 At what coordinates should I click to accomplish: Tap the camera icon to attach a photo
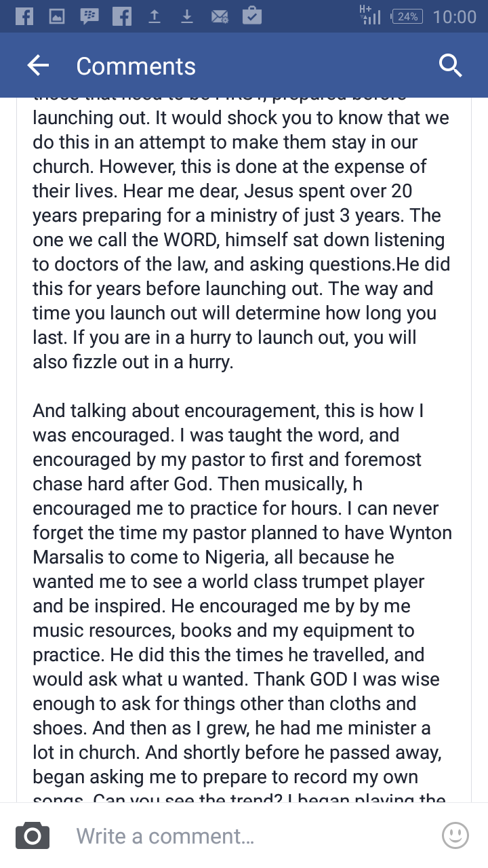33,835
